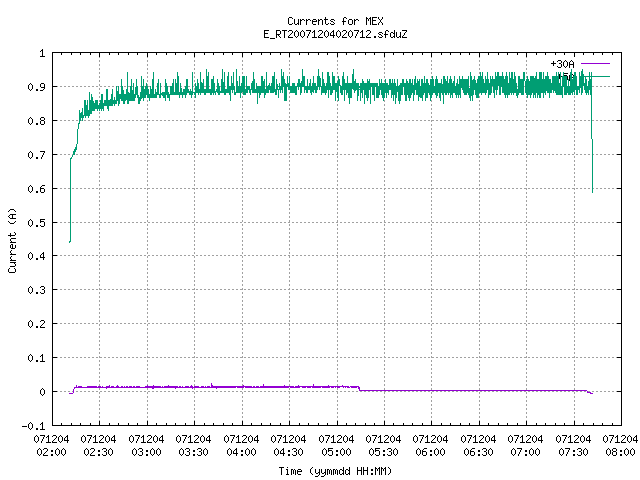Click the "05:30" time tick label
Screen dimensions: 640x480
click(383, 452)
